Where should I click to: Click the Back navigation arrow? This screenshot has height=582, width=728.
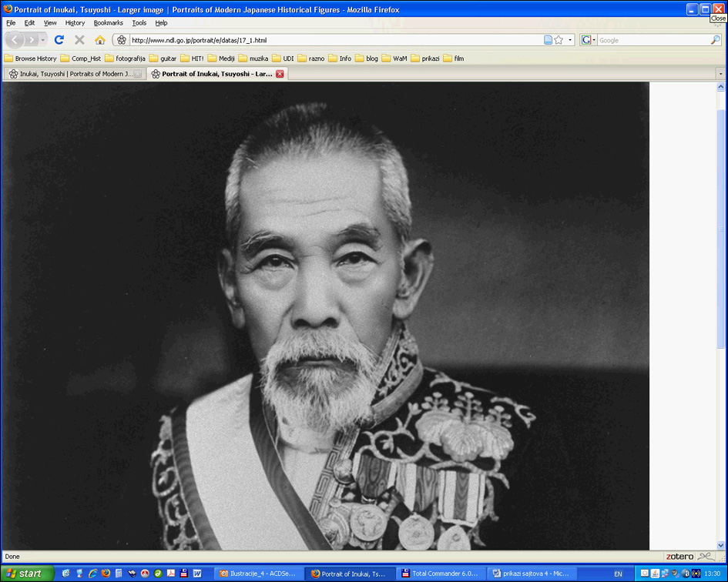(x=15, y=40)
